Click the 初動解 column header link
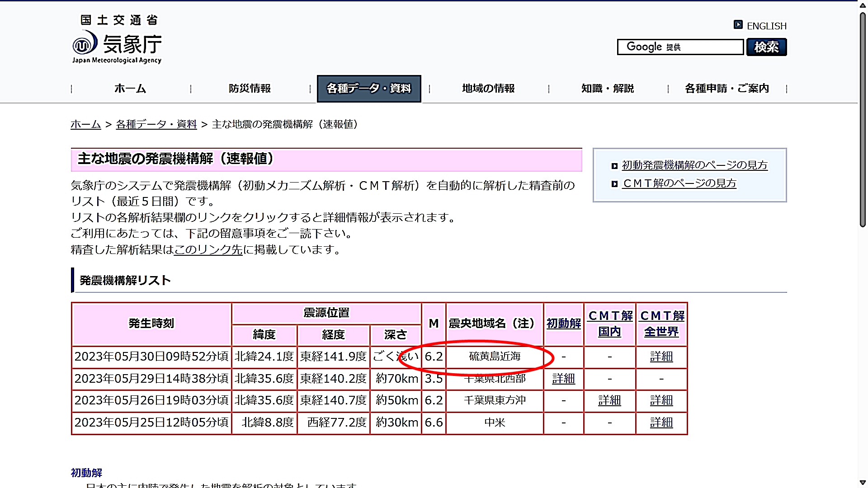The image size is (868, 488). click(563, 324)
